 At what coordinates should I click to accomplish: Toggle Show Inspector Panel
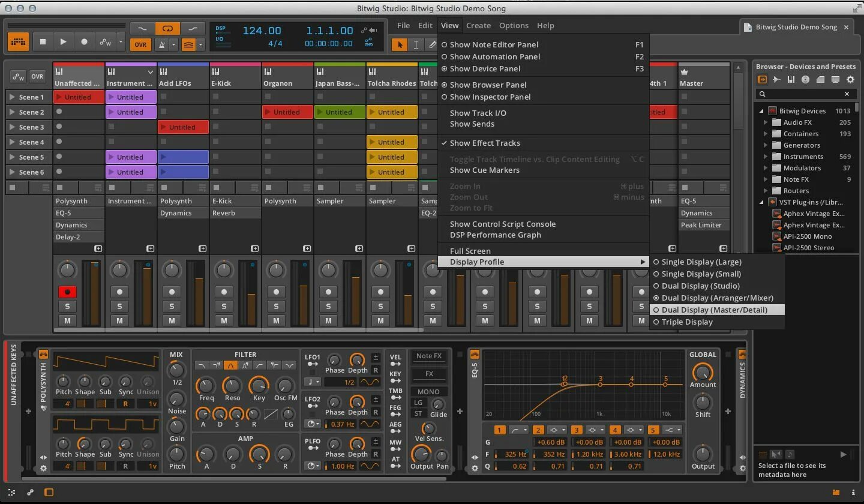[x=544, y=97]
